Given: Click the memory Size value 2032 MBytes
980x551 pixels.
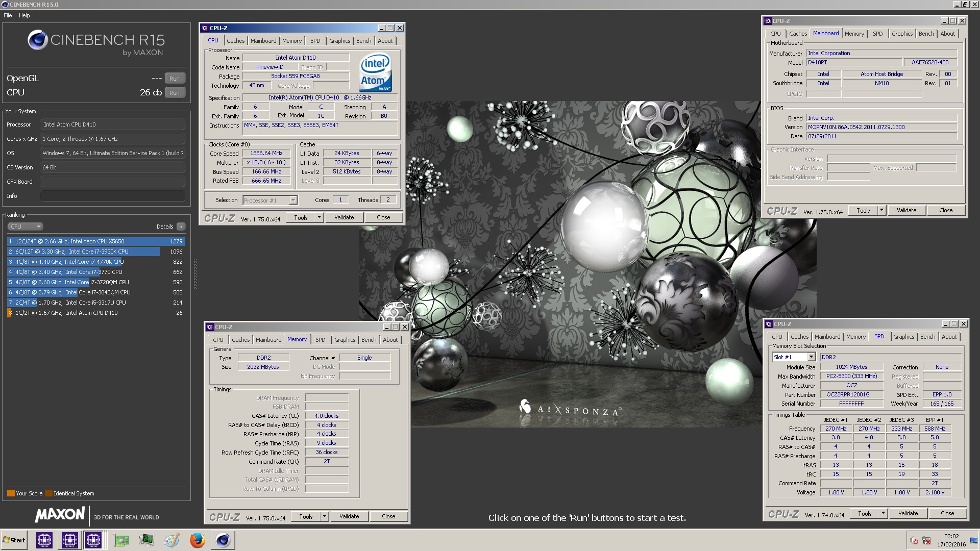Looking at the screenshot, I should click(263, 367).
